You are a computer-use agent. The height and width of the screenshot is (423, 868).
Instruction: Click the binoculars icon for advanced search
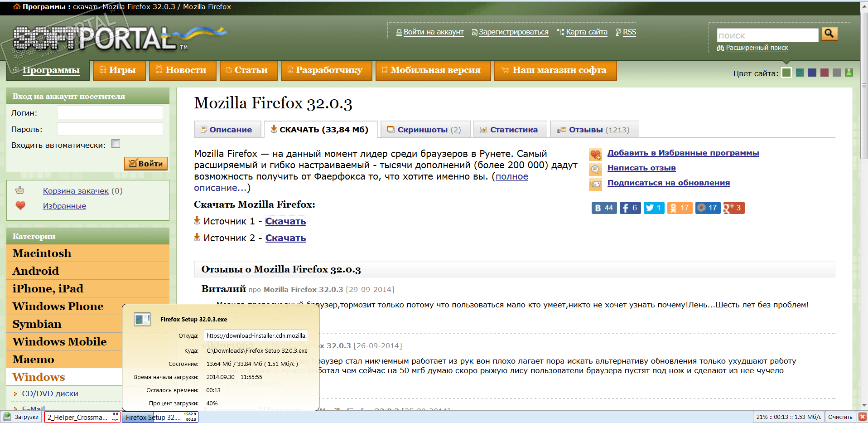coord(720,48)
